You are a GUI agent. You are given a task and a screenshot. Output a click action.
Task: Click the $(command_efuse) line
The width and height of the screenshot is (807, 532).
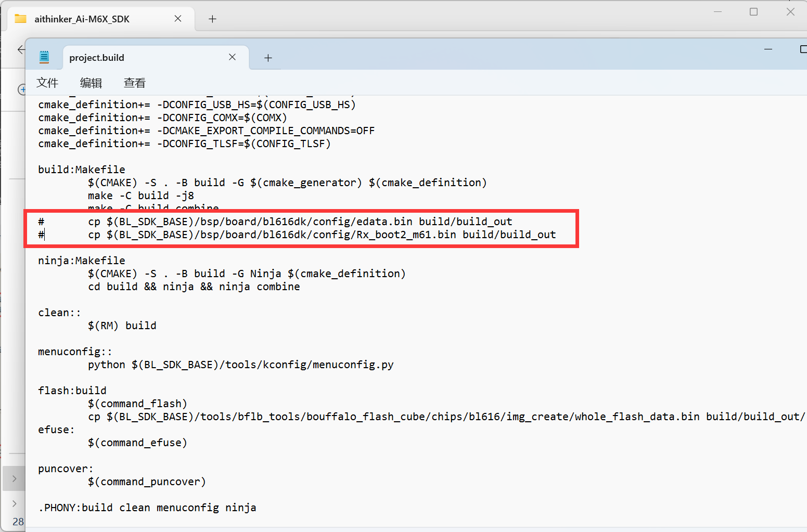(137, 443)
